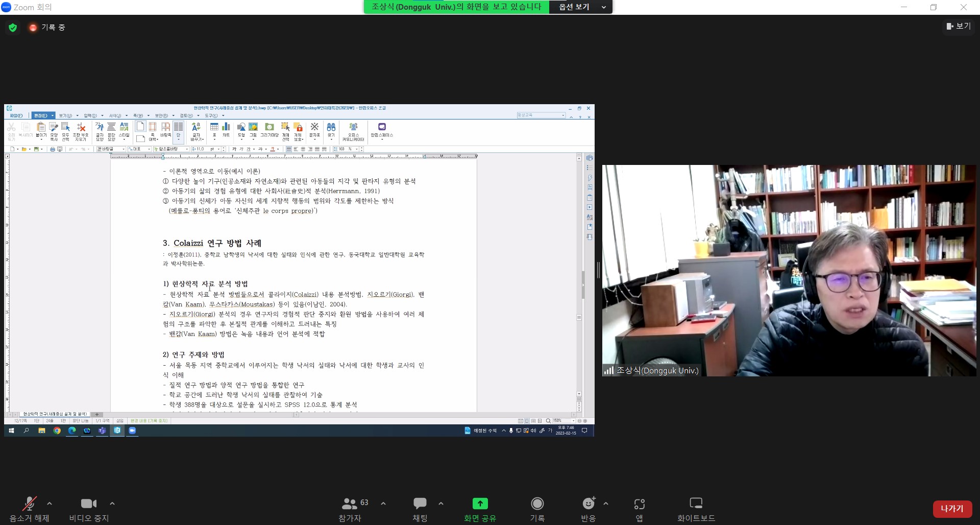Click the recording status indicator

47,28
